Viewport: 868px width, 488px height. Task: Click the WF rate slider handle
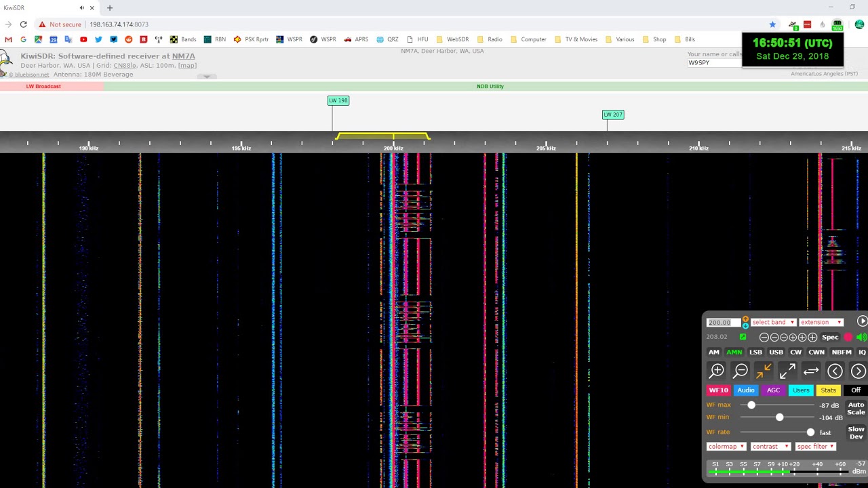click(810, 432)
